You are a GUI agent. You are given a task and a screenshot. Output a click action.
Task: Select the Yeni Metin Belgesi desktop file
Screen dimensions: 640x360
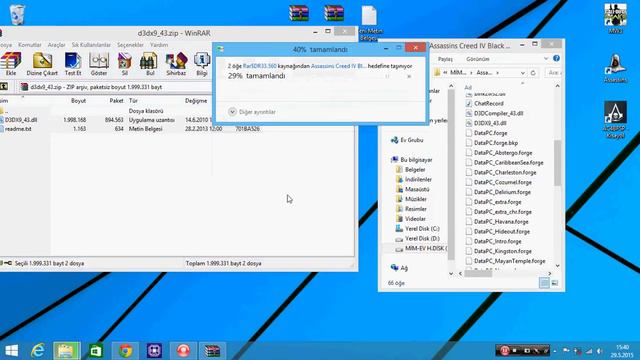pyautogui.click(x=369, y=22)
